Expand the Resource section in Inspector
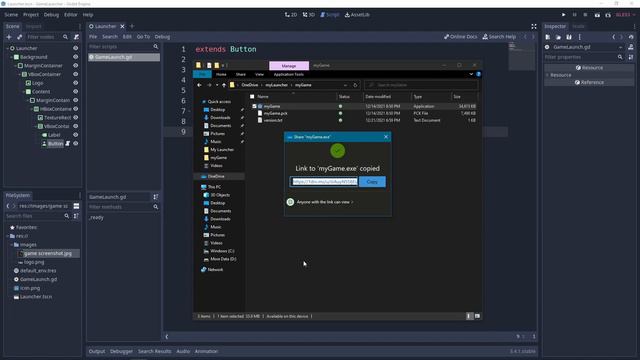Image resolution: width=640 pixels, height=360 pixels. point(547,75)
